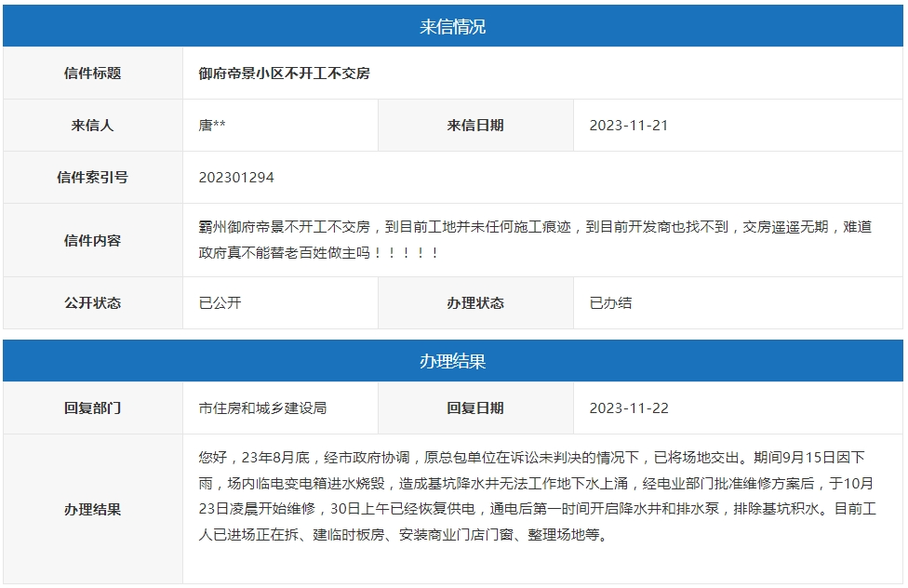908x588 pixels.
Task: Click the 回复部门 label cell
Action: point(93,408)
